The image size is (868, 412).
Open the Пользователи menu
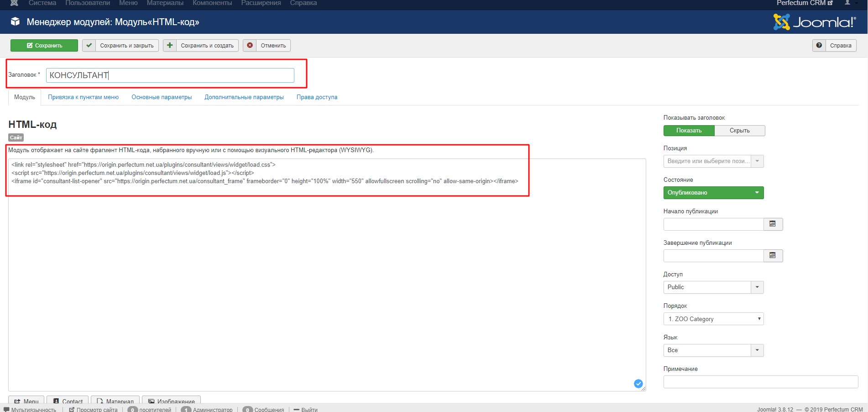(x=88, y=3)
